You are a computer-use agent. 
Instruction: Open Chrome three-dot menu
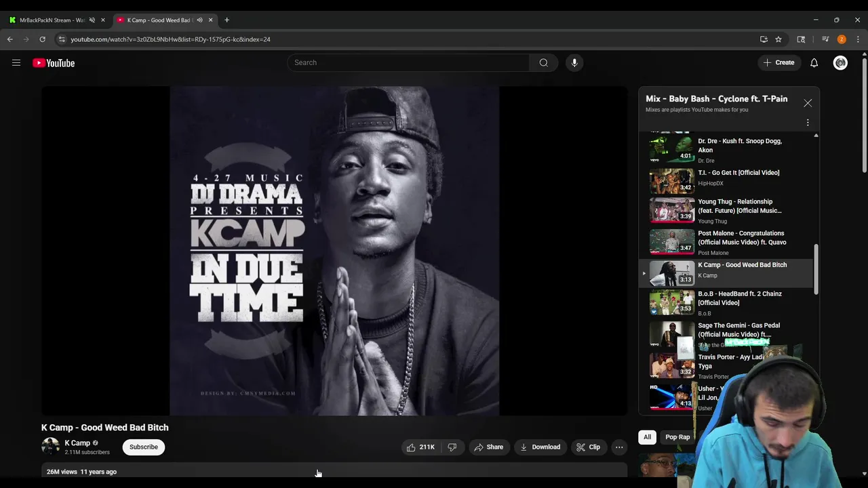[x=858, y=39]
